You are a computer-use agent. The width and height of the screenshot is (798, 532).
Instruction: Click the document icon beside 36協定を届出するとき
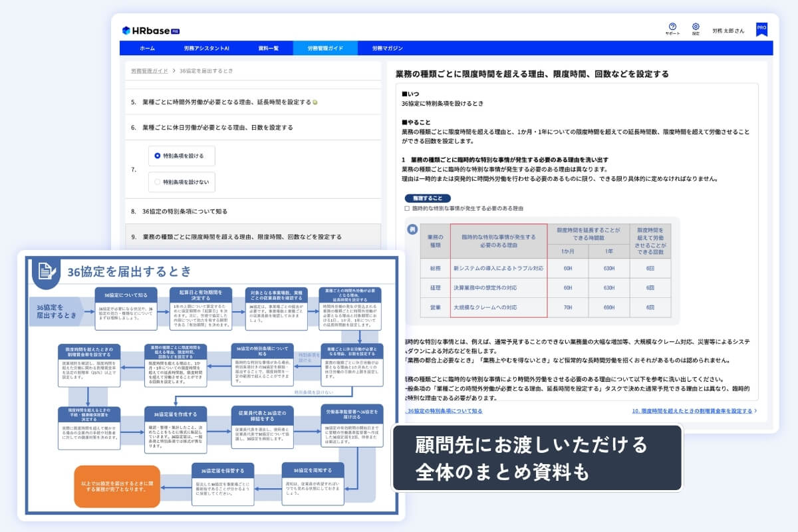(x=45, y=271)
